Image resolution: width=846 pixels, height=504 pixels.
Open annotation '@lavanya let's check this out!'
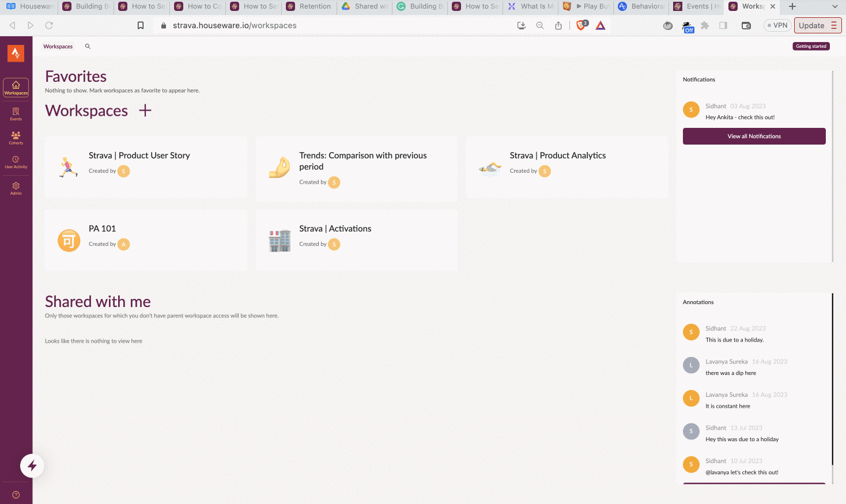click(x=754, y=467)
